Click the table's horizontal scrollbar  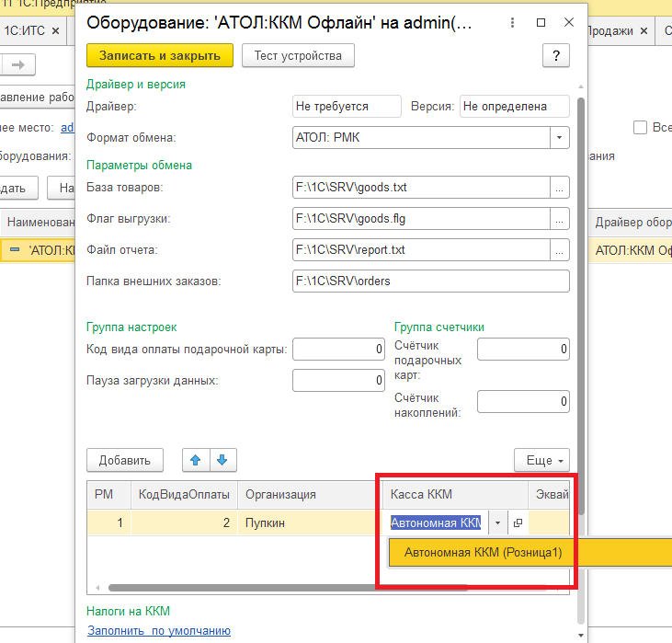(287, 588)
